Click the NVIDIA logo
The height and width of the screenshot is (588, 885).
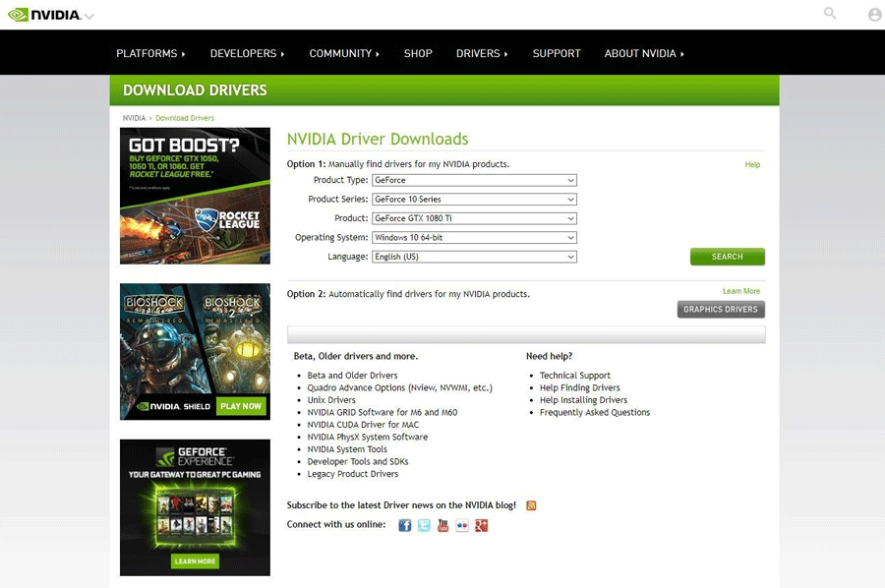point(44,15)
